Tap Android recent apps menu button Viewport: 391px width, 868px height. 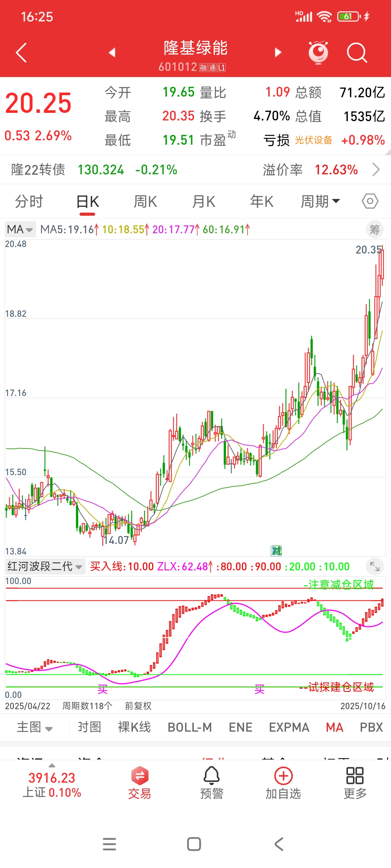109,844
